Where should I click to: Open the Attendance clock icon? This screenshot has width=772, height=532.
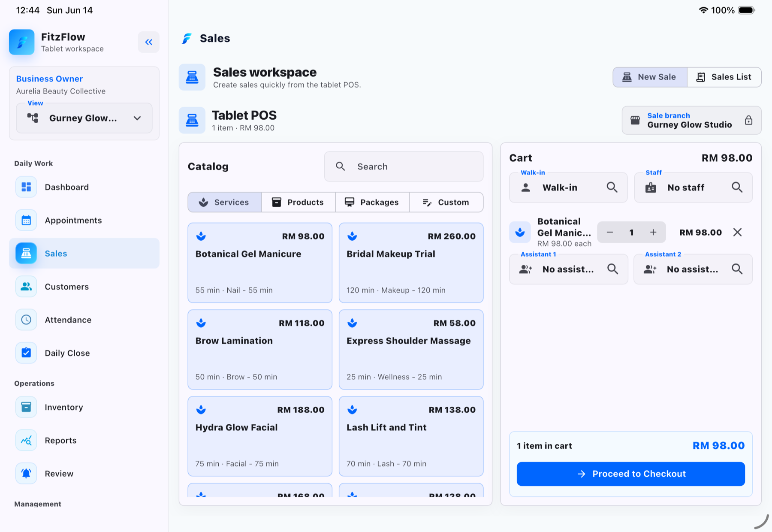26,320
